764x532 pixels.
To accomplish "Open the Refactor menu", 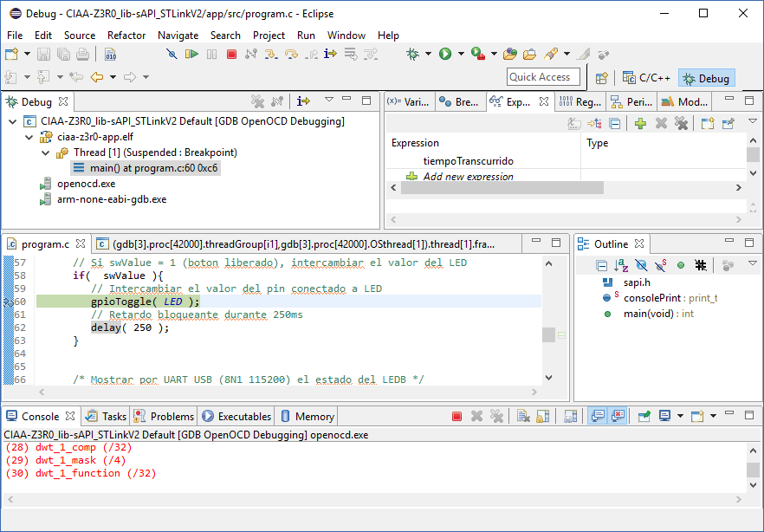I will click(126, 35).
